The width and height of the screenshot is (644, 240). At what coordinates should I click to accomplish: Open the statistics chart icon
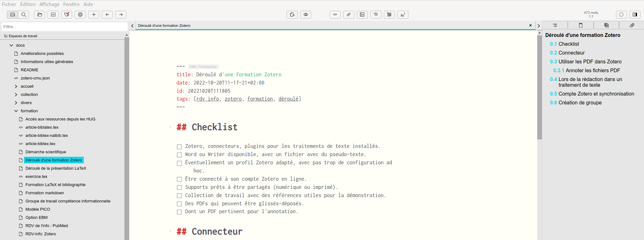(x=53, y=15)
